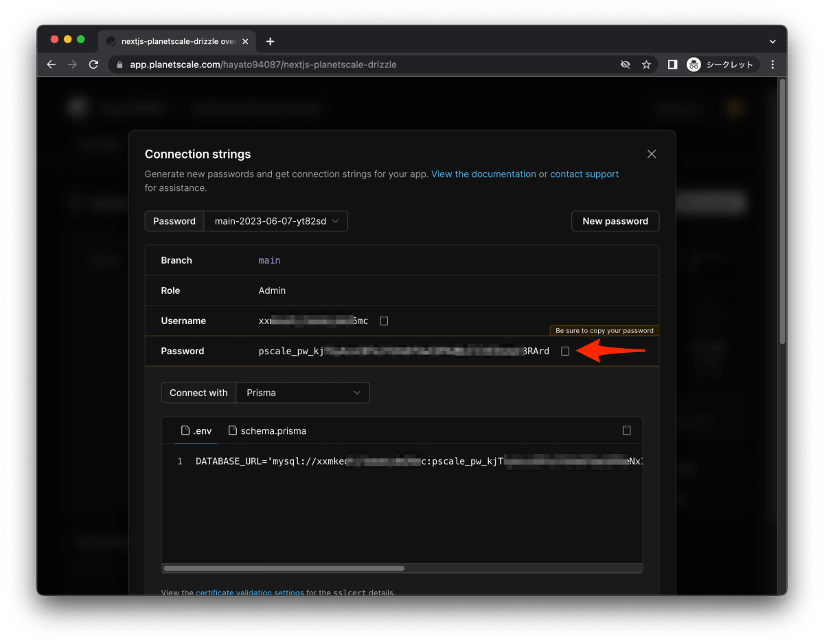Click the horizontal code scrollbar

pyautogui.click(x=284, y=568)
